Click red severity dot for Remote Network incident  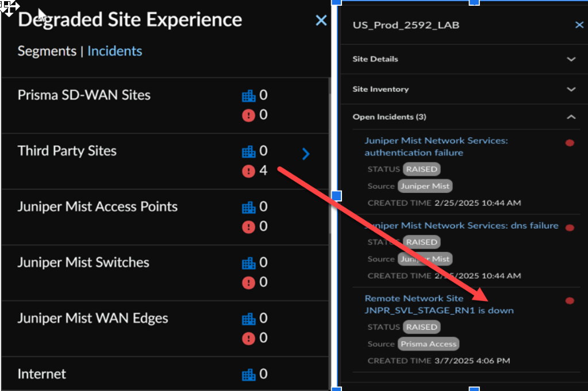[570, 300]
